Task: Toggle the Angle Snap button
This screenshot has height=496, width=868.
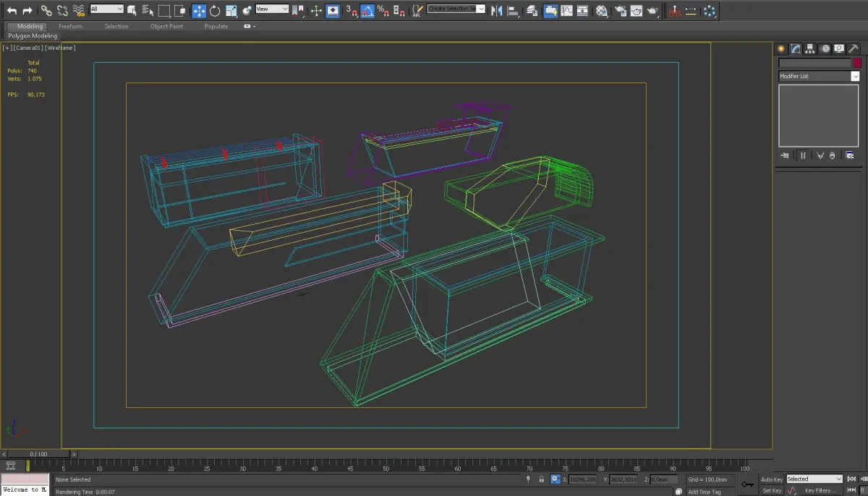Action: [x=367, y=11]
